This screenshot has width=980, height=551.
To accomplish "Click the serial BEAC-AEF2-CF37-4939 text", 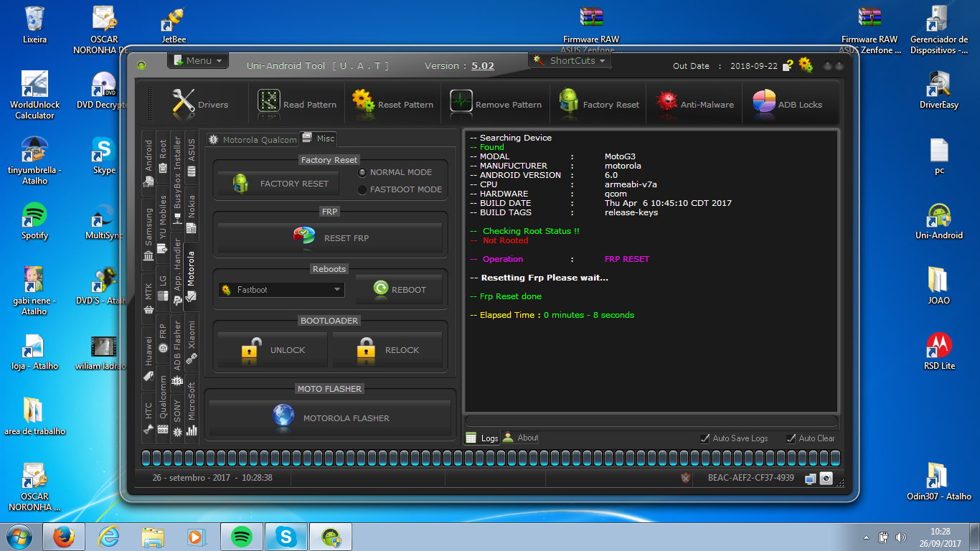I will coord(750,478).
